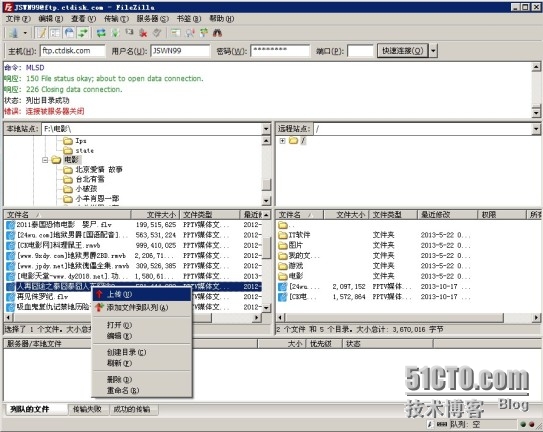The height and width of the screenshot is (432, 543).
Task: Choose 添加文件到队列(A) in context menu
Action: pyautogui.click(x=142, y=307)
